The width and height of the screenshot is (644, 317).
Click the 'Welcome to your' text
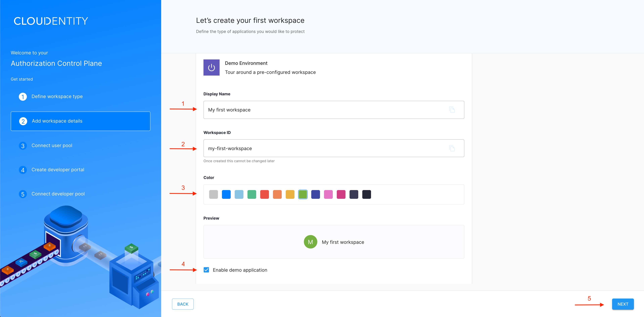pyautogui.click(x=29, y=53)
